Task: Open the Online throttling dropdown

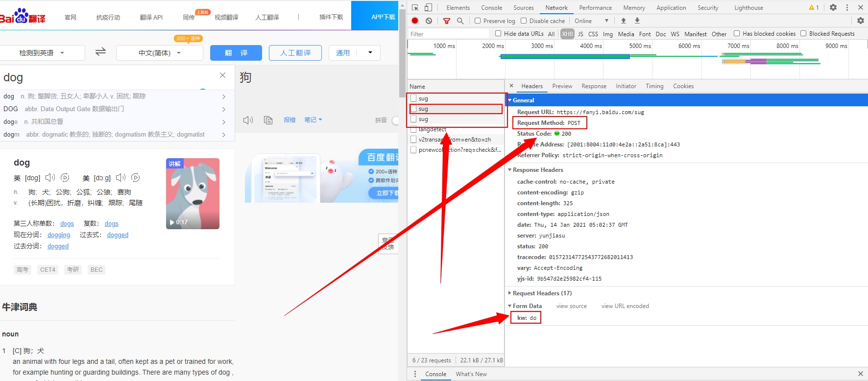Action: click(x=591, y=21)
